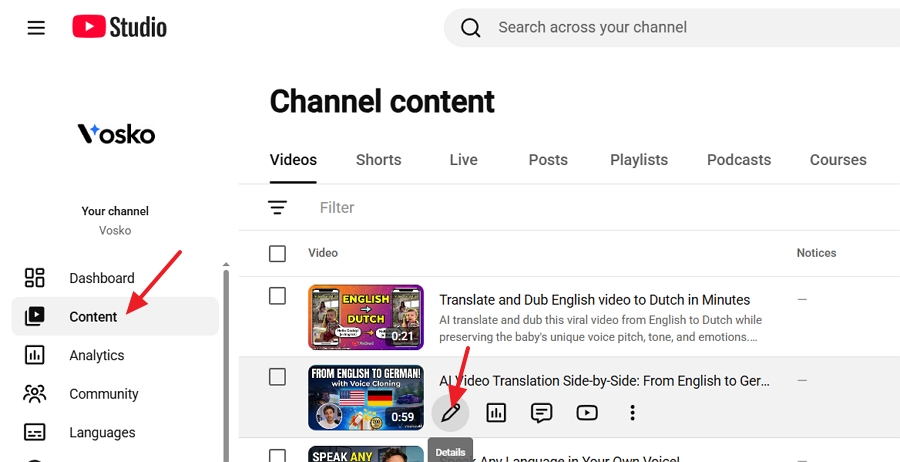The width and height of the screenshot is (900, 462).
Task: Switch to the Courses tab
Action: coord(838,160)
